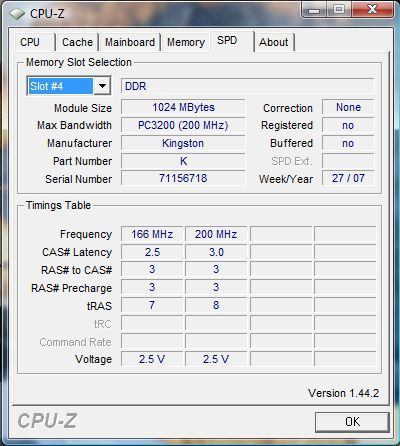Screen dimensions: 400x446
Task: Click the Serial Number label
Action: [78, 179]
